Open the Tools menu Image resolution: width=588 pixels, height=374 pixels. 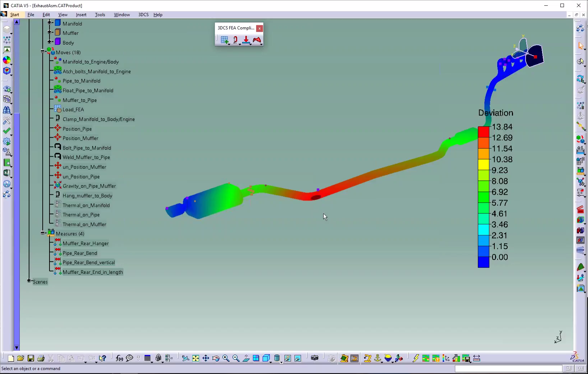tap(100, 15)
